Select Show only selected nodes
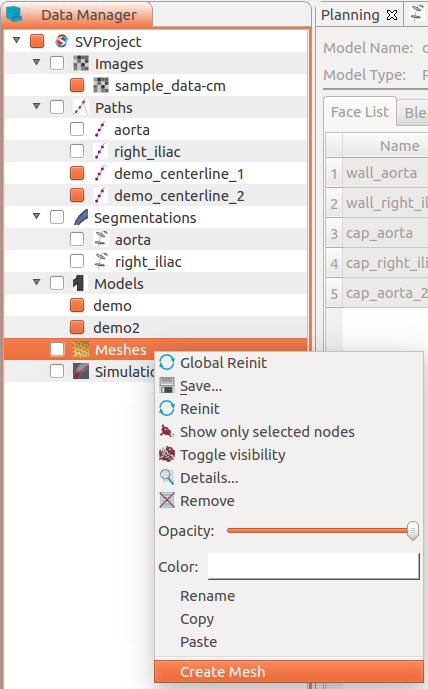428x689 pixels. tap(267, 432)
